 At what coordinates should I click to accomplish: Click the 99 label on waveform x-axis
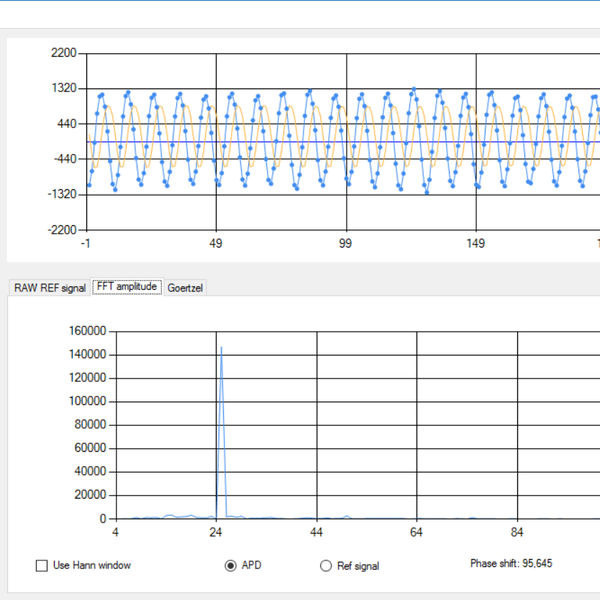[x=346, y=244]
